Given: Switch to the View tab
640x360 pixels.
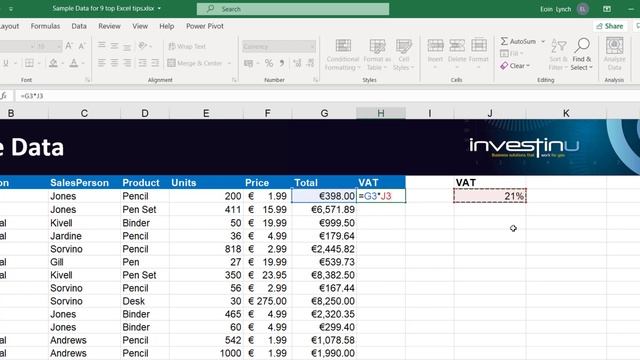Looking at the screenshot, I should [140, 26].
